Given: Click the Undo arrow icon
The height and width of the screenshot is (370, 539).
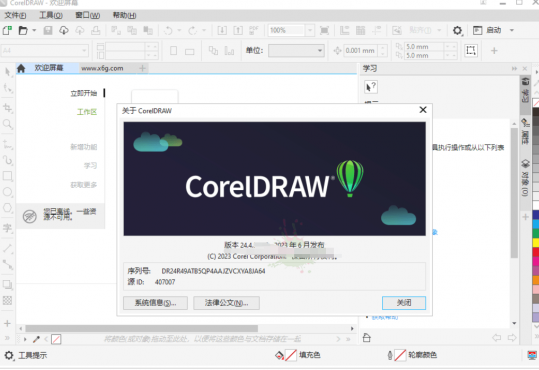Looking at the screenshot, I should pos(168,31).
